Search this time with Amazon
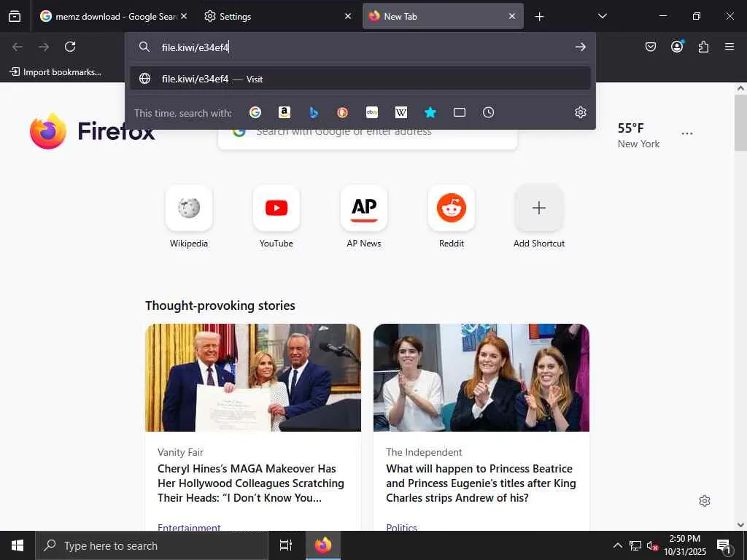The image size is (747, 560). pos(285,112)
